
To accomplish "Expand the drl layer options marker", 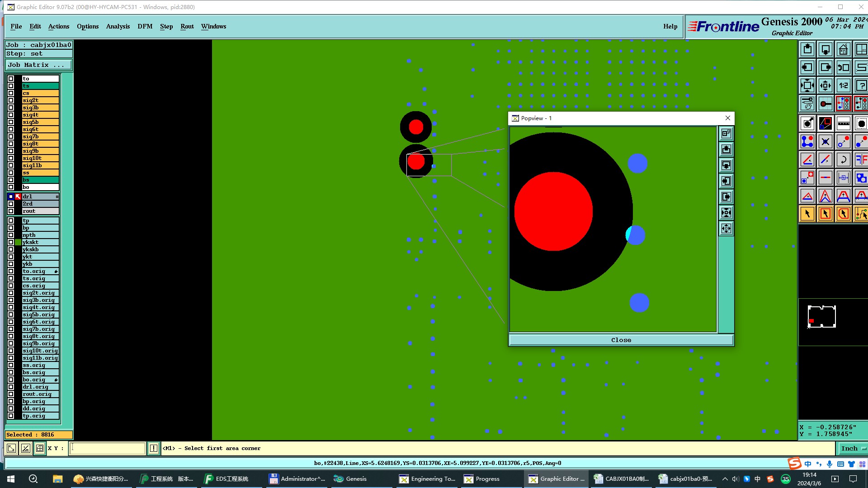I will pyautogui.click(x=57, y=197).
